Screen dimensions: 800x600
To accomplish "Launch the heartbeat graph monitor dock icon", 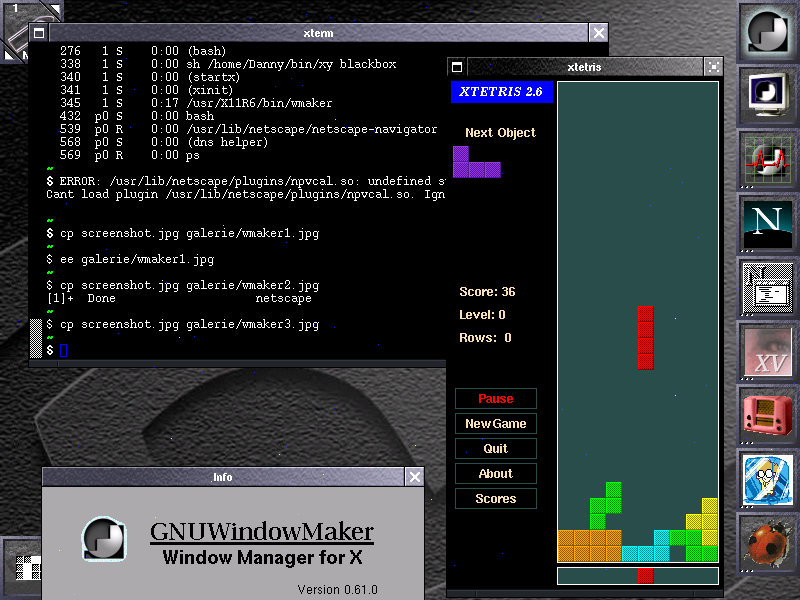I will pos(767,159).
